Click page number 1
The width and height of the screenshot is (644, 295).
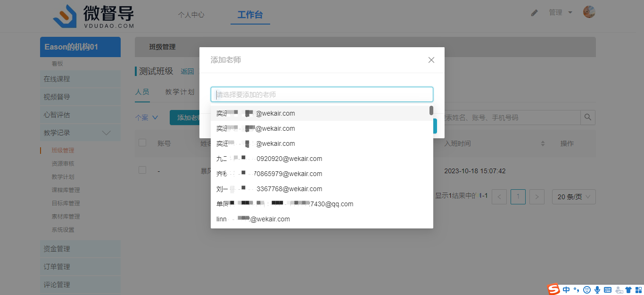[x=518, y=197]
